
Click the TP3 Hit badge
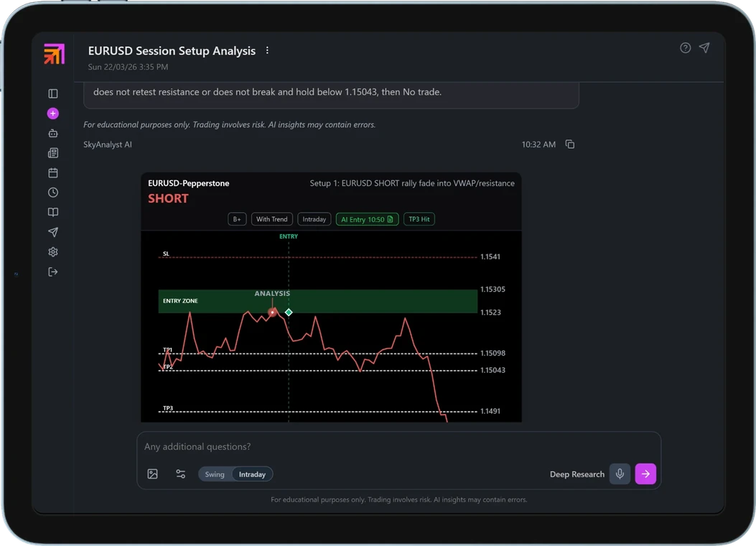tap(419, 219)
